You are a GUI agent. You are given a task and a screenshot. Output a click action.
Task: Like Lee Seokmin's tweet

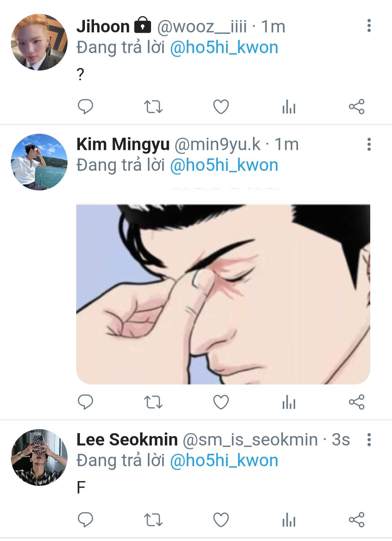[x=221, y=520]
